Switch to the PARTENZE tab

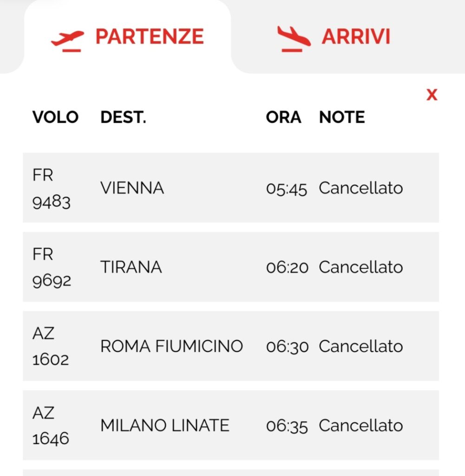[x=127, y=37]
